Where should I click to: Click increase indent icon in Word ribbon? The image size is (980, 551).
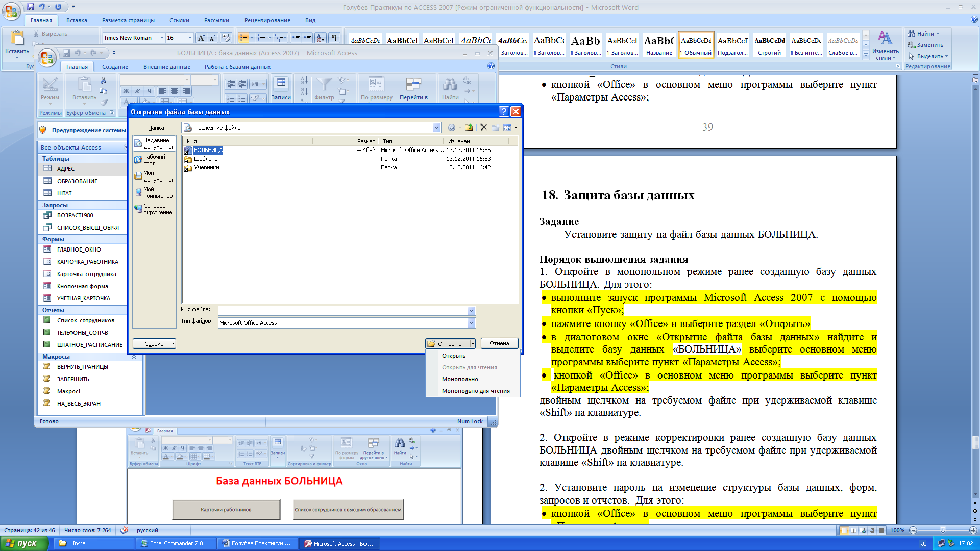[308, 38]
